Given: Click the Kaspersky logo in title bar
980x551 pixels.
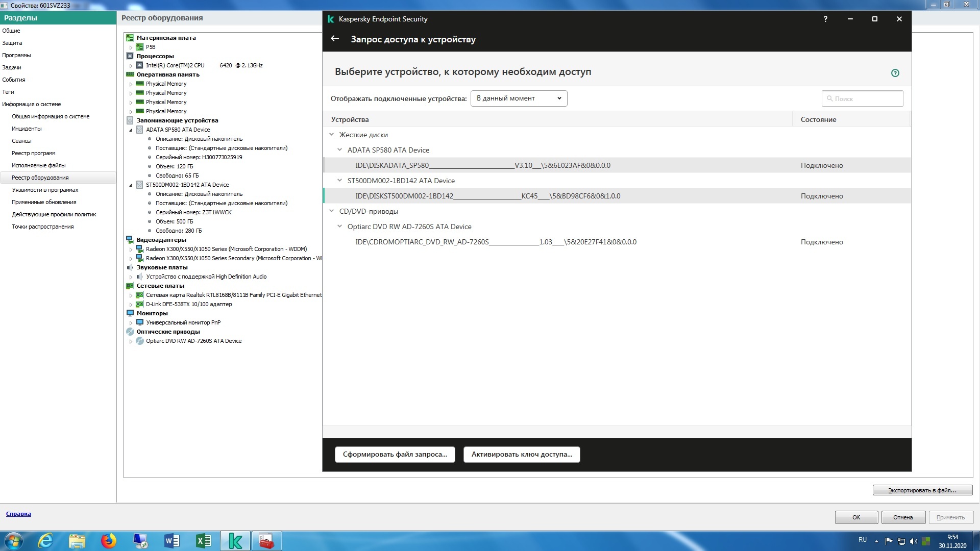Looking at the screenshot, I should click(x=330, y=19).
